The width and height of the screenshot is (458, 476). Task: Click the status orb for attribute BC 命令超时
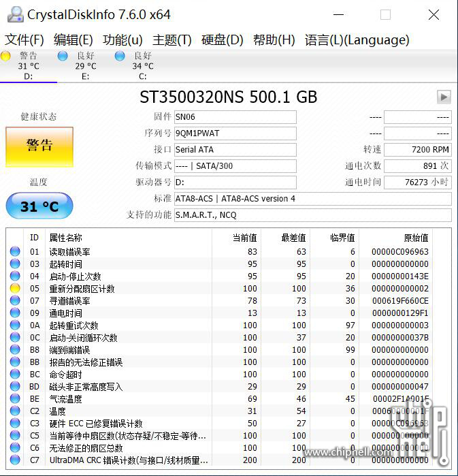pyautogui.click(x=15, y=374)
